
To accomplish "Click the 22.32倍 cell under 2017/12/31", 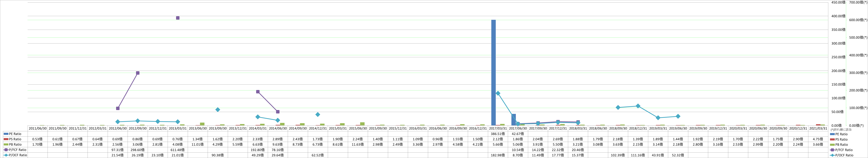I will click(x=558, y=150).
